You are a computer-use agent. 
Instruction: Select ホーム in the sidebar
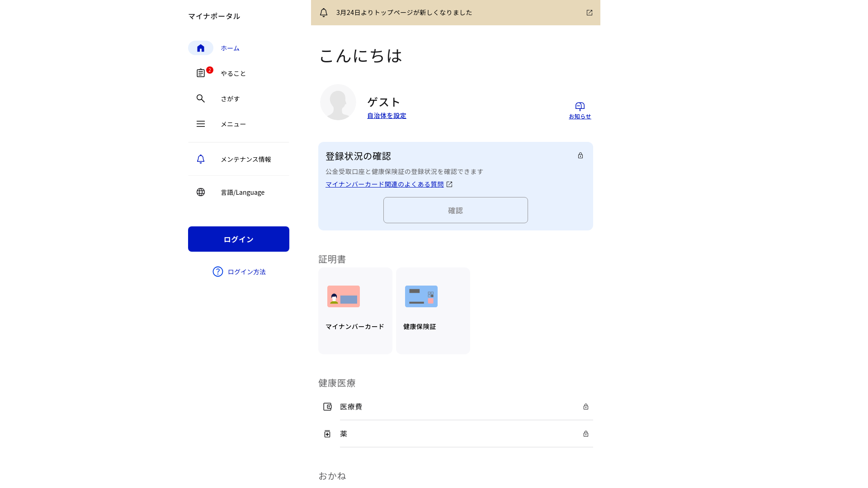tap(230, 48)
